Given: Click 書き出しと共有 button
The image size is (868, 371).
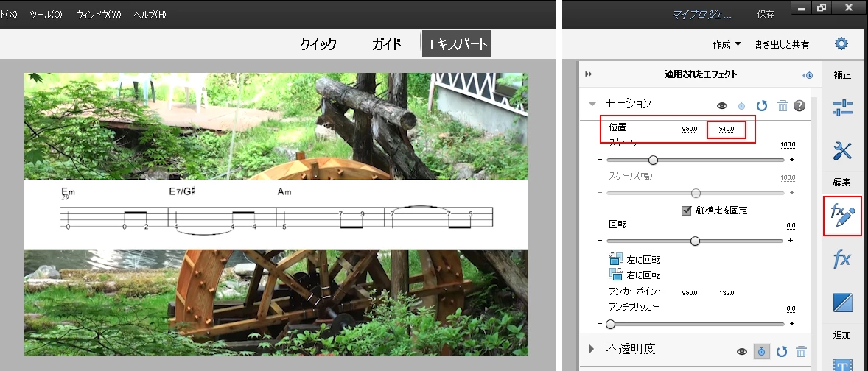Looking at the screenshot, I should [x=782, y=45].
